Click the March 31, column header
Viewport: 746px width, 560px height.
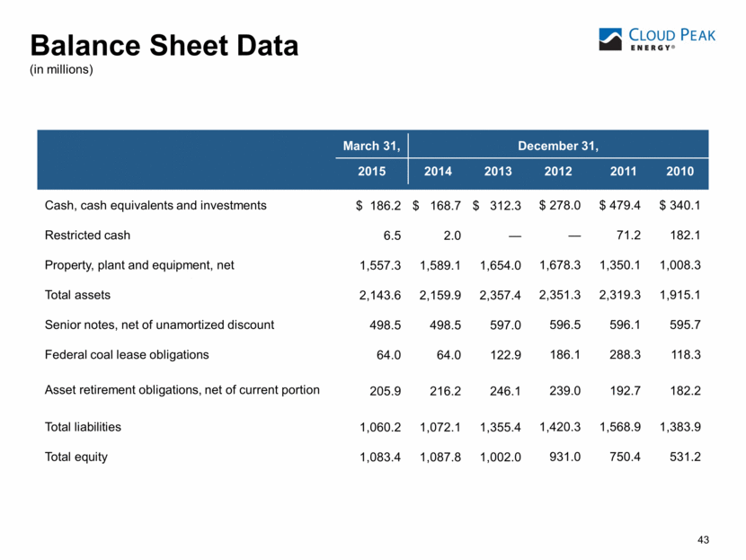click(x=373, y=145)
